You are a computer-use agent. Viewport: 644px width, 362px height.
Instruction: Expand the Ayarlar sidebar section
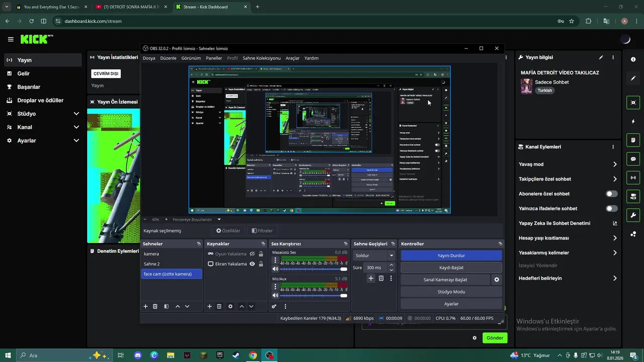pyautogui.click(x=76, y=141)
